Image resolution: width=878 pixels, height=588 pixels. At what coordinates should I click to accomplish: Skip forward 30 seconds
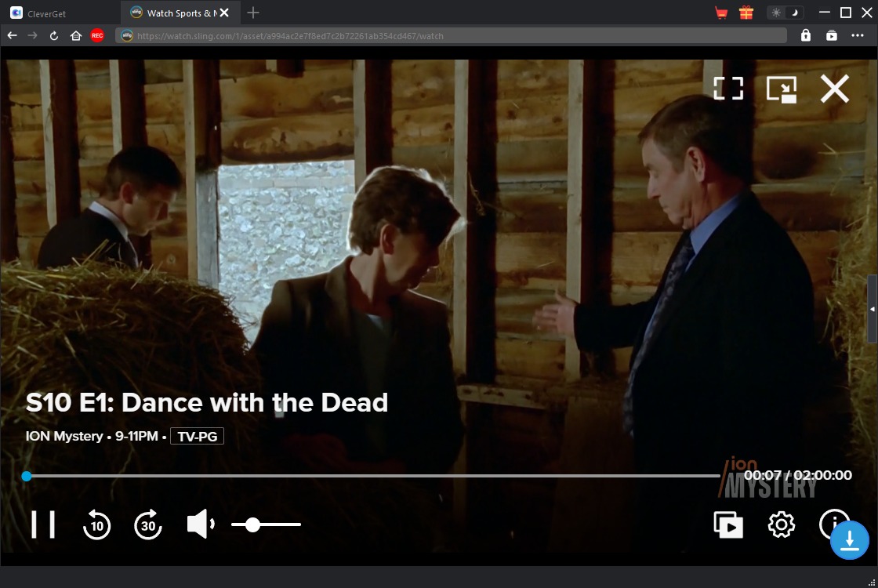pyautogui.click(x=148, y=524)
